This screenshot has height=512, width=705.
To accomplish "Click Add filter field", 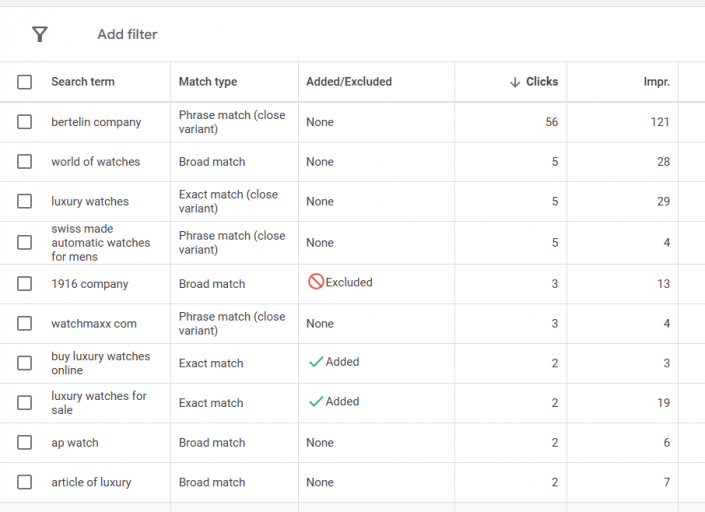I will click(x=127, y=35).
